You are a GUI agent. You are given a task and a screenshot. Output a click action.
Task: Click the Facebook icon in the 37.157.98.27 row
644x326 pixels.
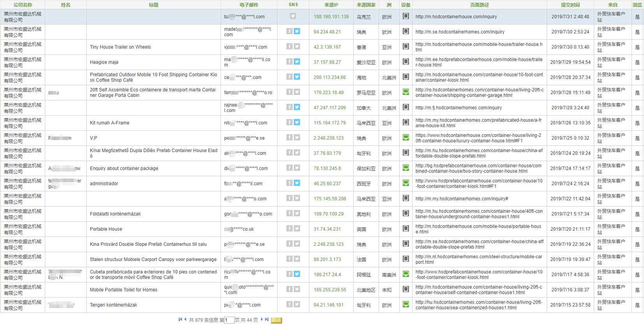[x=289, y=61]
